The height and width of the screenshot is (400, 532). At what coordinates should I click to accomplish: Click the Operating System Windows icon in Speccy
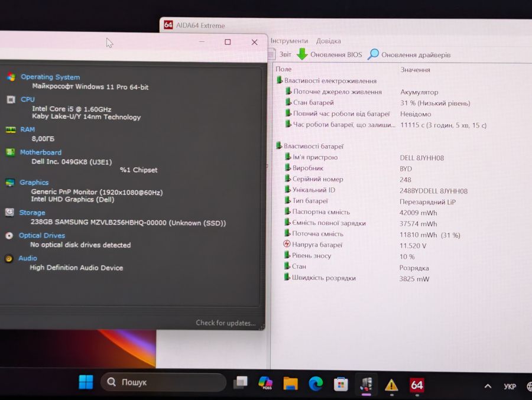click(x=11, y=77)
